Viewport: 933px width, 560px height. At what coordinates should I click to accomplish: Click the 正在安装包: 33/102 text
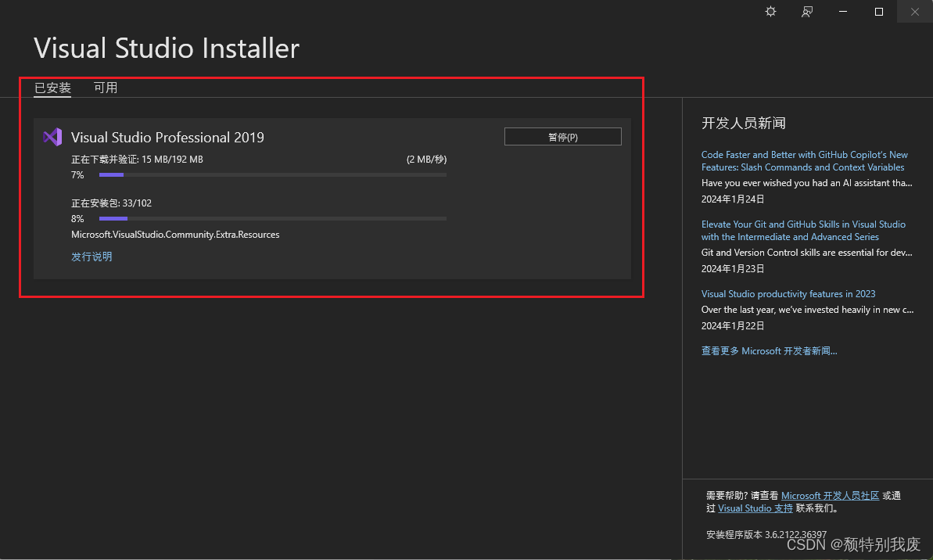pos(111,203)
